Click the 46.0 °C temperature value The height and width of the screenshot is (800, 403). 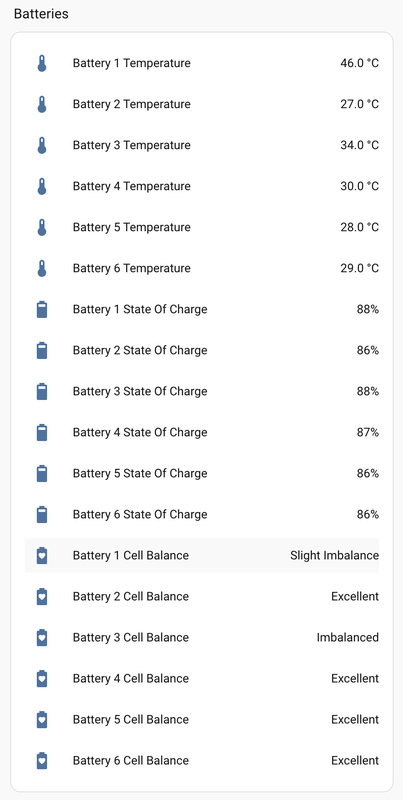360,63
